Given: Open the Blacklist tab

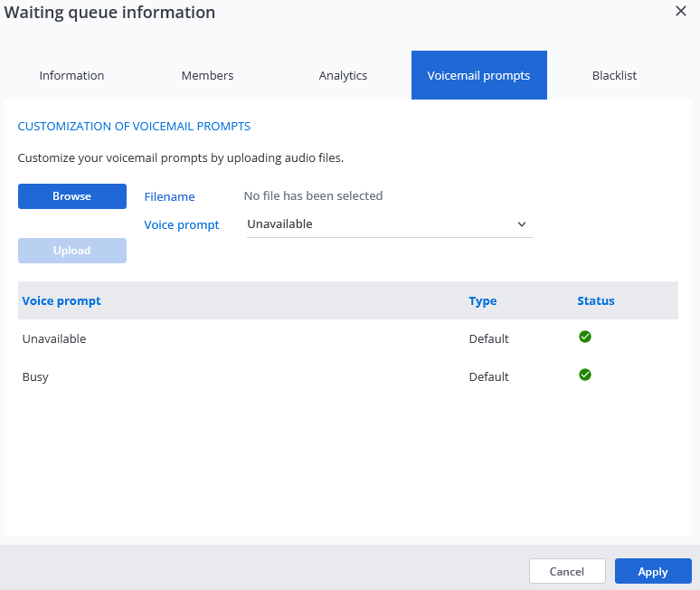Looking at the screenshot, I should [614, 75].
